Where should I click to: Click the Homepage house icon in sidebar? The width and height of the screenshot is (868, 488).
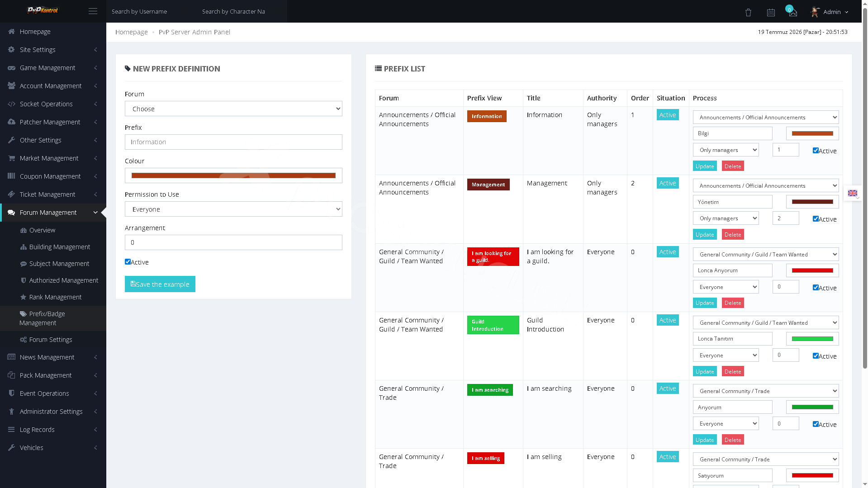(11, 32)
